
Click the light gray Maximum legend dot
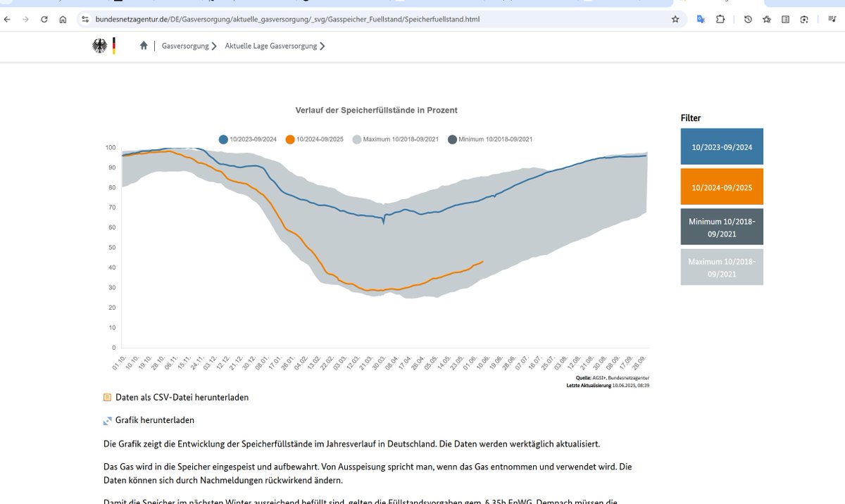(357, 139)
